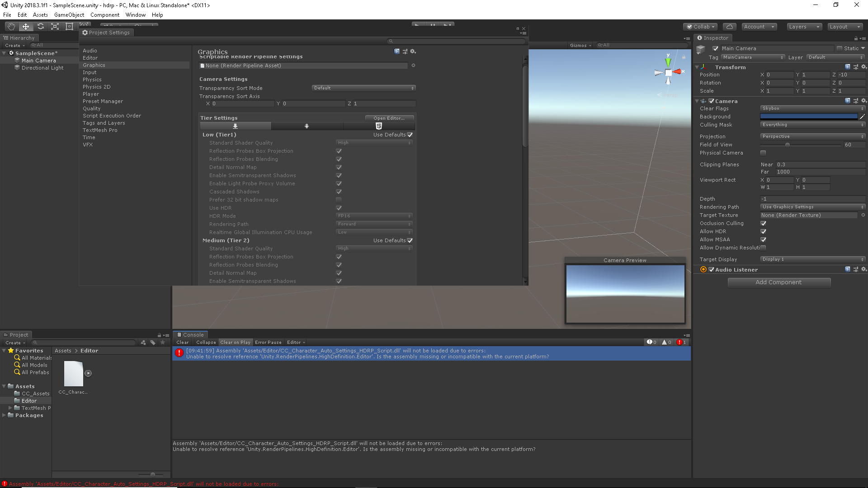
Task: Toggle the Collapse console button
Action: point(206,343)
